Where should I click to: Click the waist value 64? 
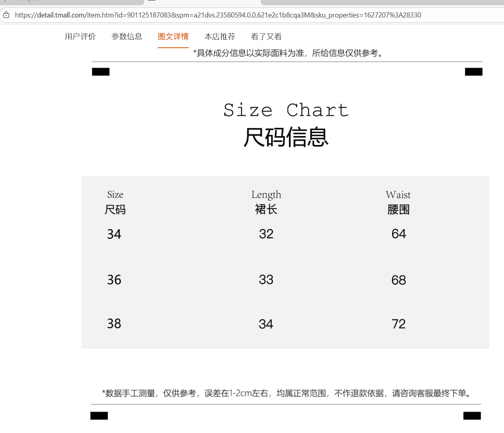pyautogui.click(x=399, y=234)
